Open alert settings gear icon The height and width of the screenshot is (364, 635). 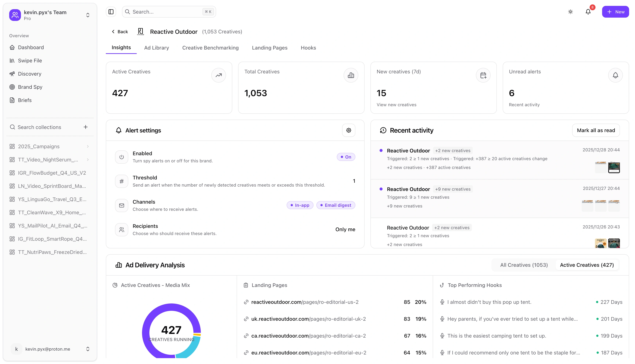coord(348,130)
